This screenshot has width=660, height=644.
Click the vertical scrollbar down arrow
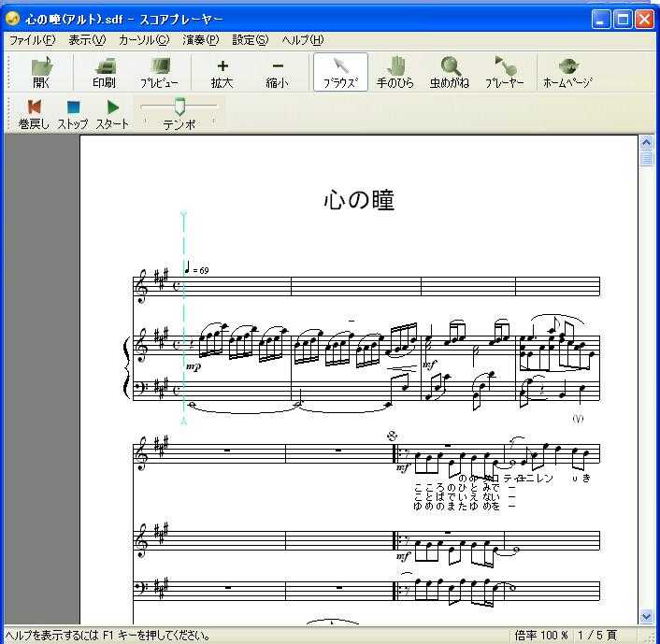[x=646, y=616]
